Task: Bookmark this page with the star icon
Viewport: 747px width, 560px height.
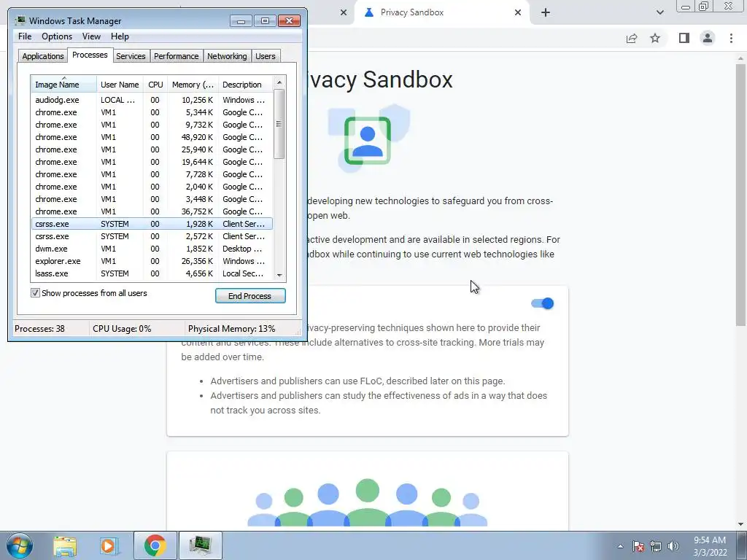Action: 655,38
